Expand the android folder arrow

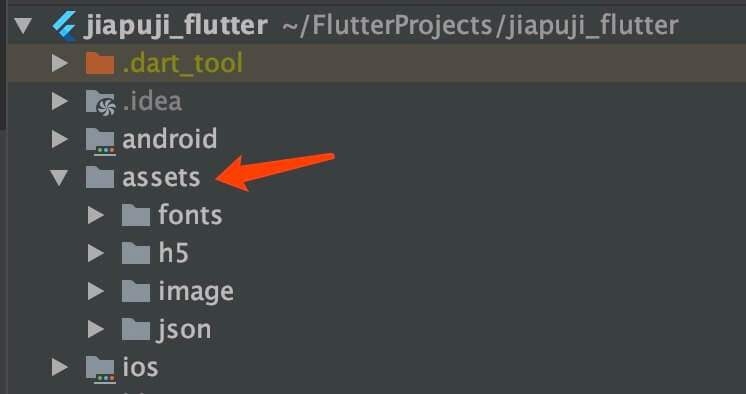59,139
